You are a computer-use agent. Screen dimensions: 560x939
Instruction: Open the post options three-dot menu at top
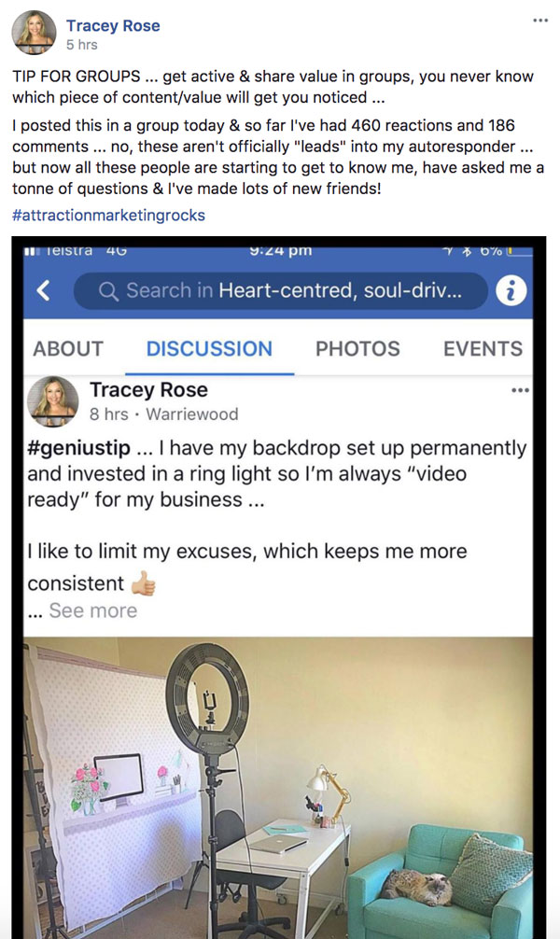(x=540, y=21)
